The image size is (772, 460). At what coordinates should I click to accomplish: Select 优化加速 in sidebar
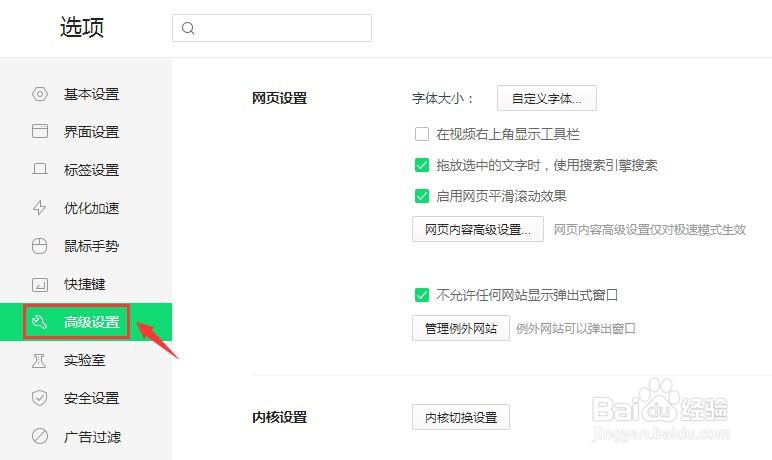coord(86,208)
